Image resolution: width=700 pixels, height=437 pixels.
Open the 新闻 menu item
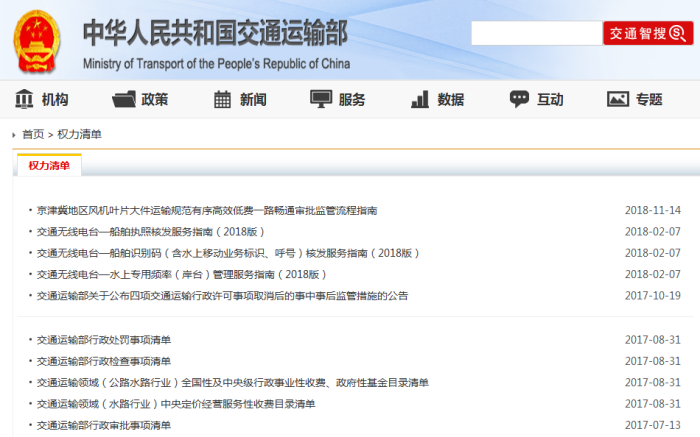[x=253, y=99]
